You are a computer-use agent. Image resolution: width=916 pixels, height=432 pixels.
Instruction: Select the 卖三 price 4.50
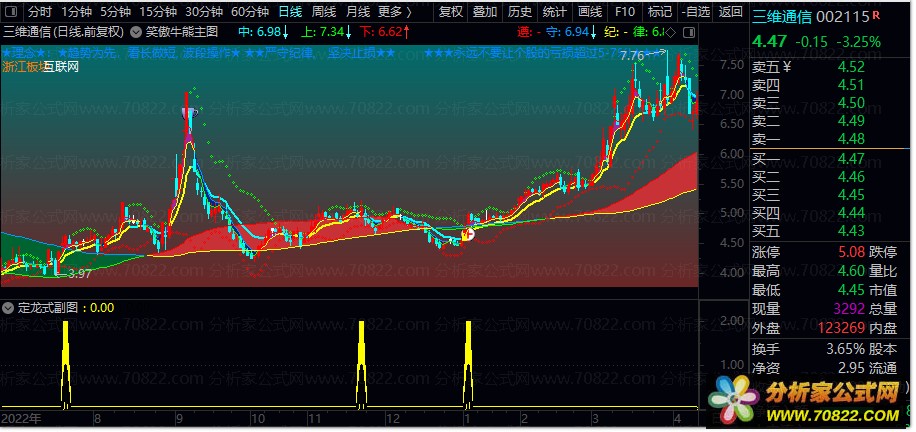pos(850,103)
